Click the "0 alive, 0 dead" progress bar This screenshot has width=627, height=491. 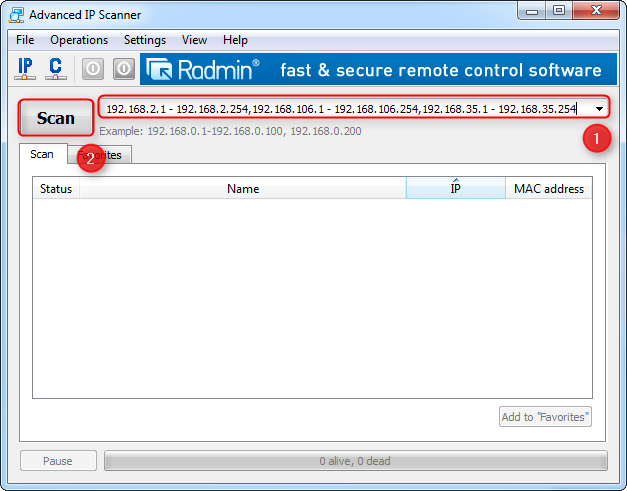[355, 461]
